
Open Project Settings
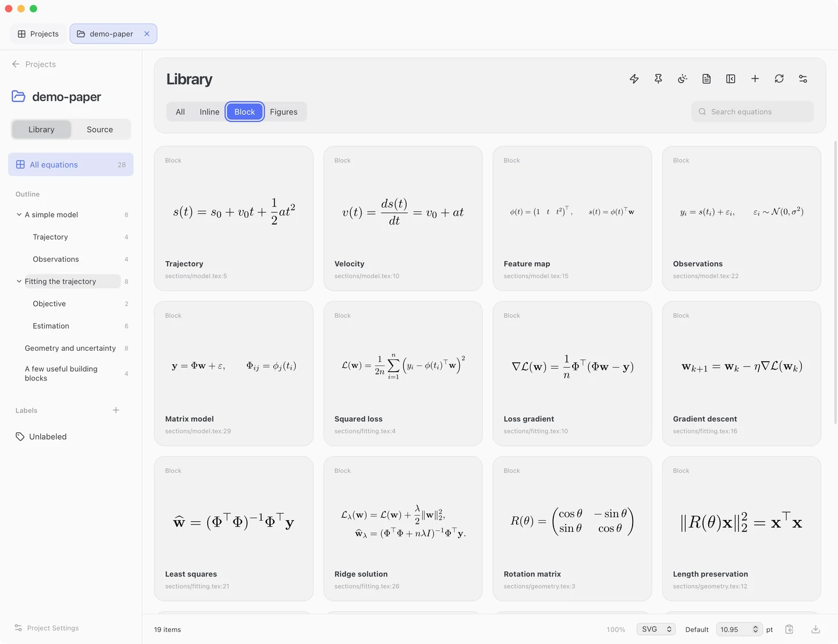click(x=47, y=628)
